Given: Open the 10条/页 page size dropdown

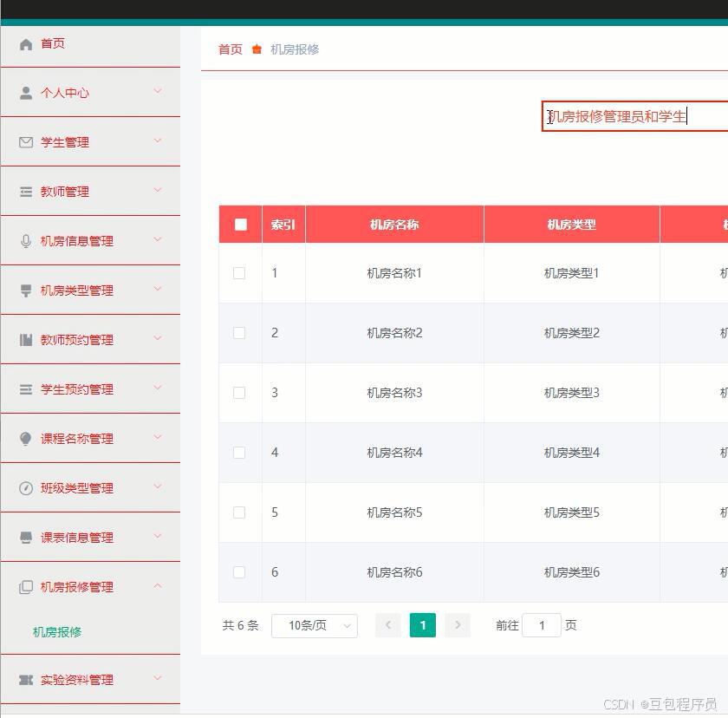Looking at the screenshot, I should tap(314, 624).
